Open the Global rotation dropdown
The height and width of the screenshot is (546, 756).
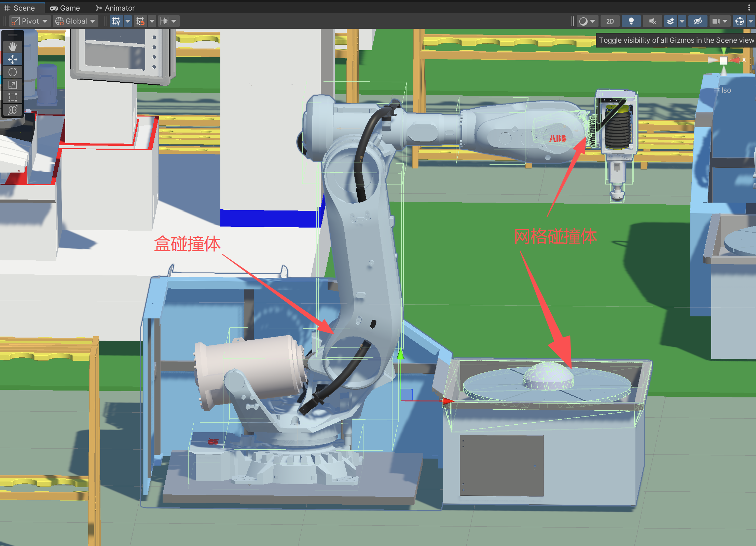(76, 21)
